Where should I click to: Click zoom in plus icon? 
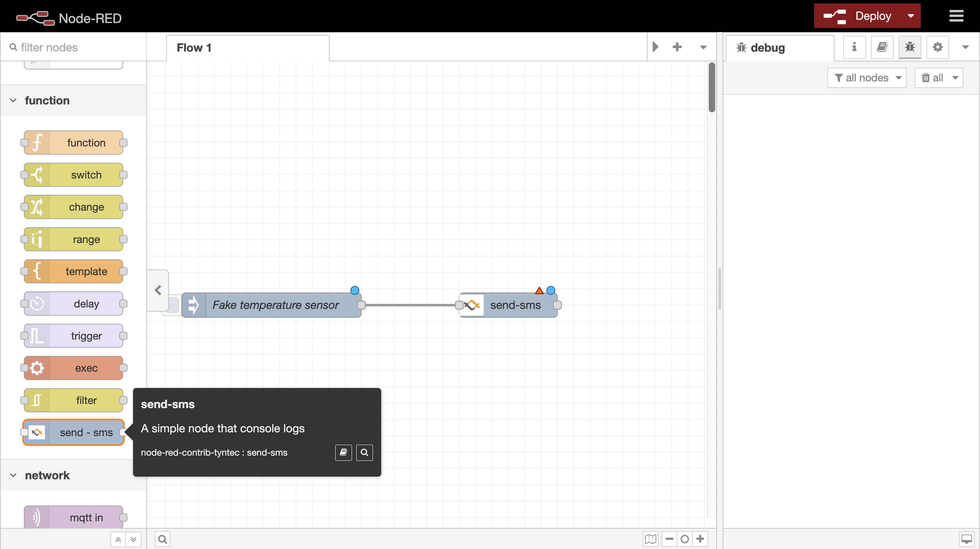(x=700, y=539)
